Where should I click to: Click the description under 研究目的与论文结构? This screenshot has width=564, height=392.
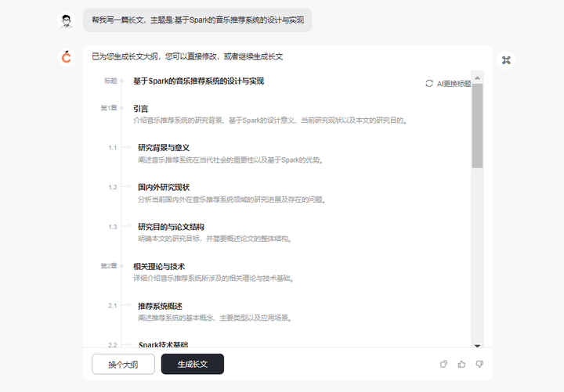(x=215, y=239)
